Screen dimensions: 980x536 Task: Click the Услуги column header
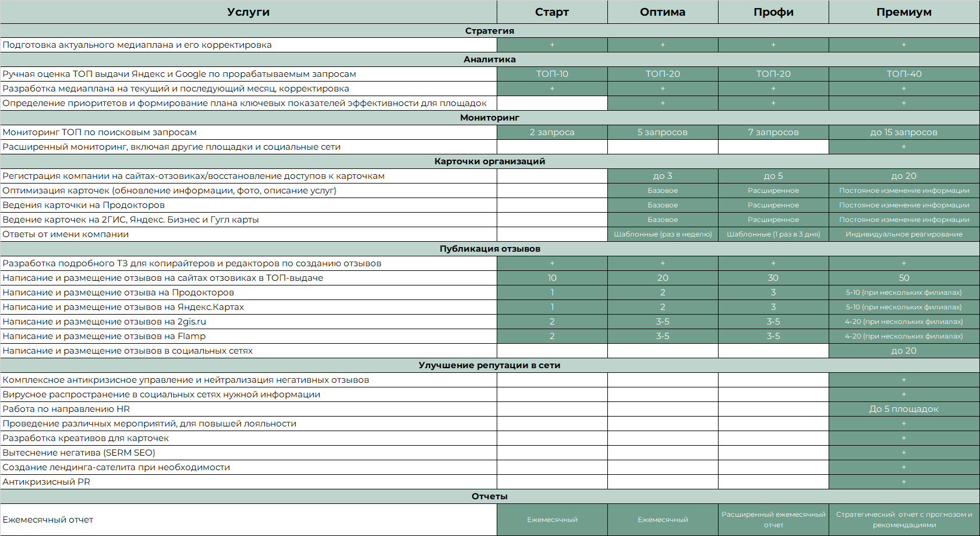coord(248,12)
